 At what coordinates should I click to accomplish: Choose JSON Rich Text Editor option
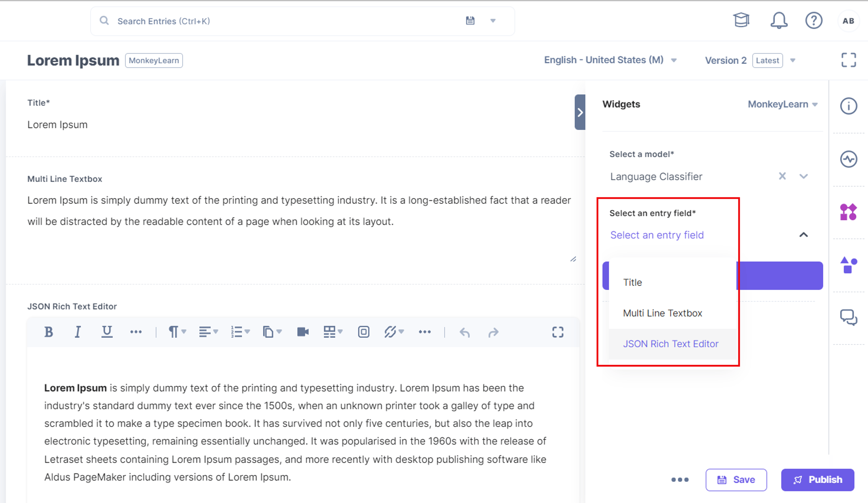(x=673, y=344)
